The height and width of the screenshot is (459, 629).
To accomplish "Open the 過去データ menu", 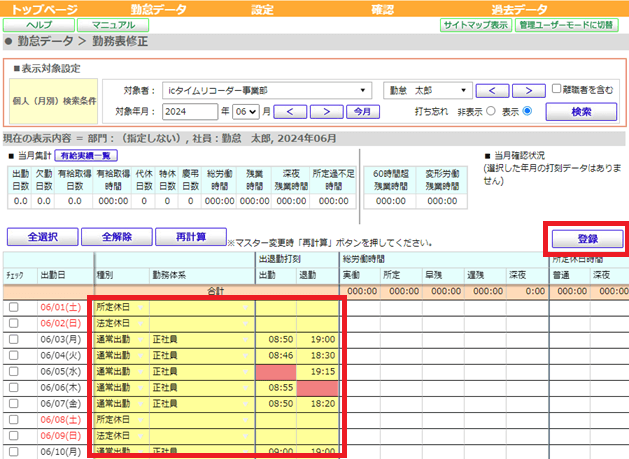I will coord(519,9).
